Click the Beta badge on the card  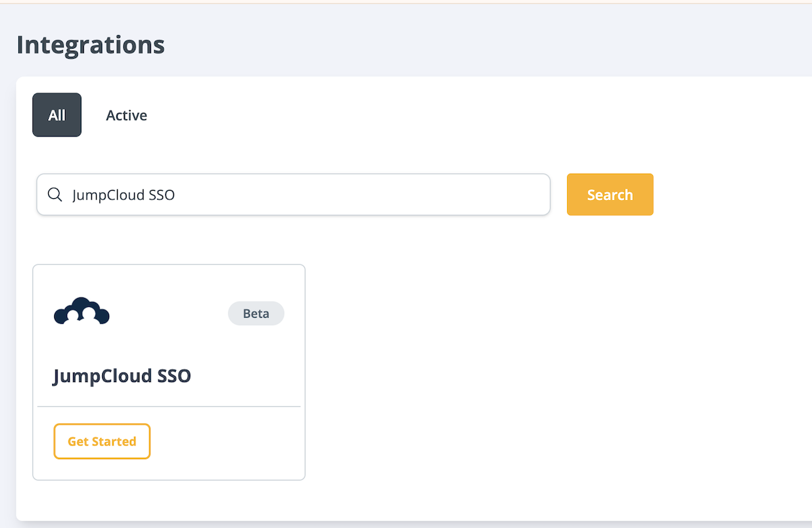click(256, 314)
